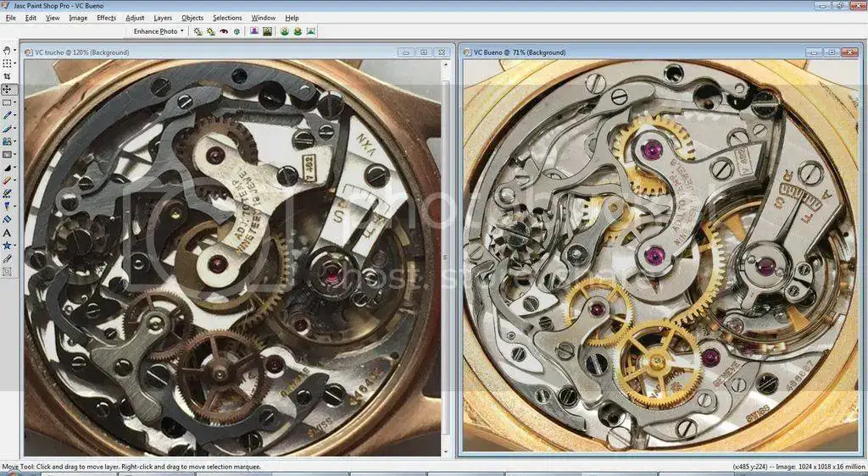Open the File menu

click(x=11, y=18)
